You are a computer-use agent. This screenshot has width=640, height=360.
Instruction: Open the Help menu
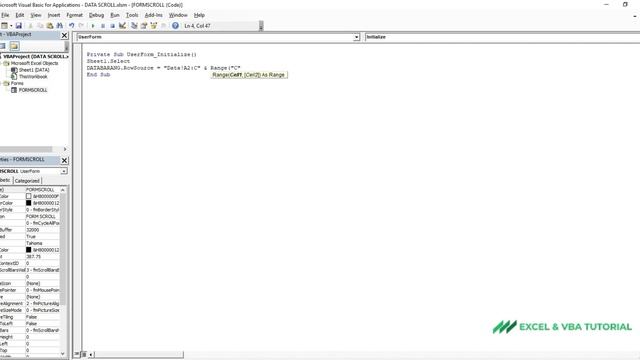(x=199, y=15)
